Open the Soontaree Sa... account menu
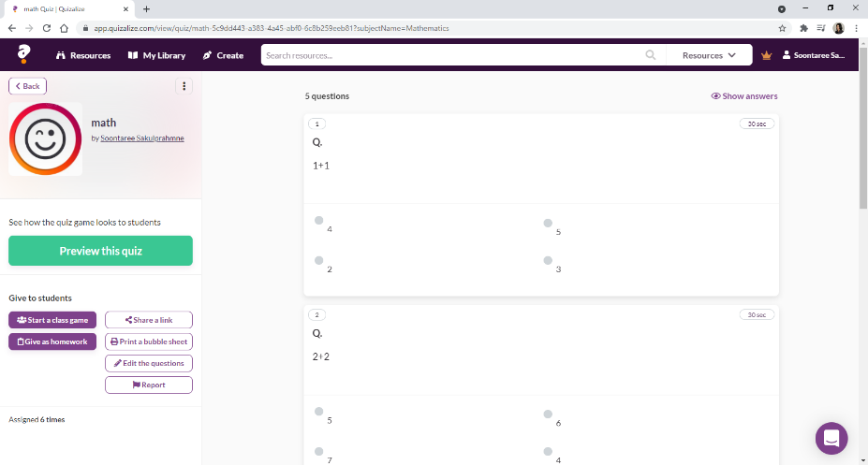 [x=813, y=55]
